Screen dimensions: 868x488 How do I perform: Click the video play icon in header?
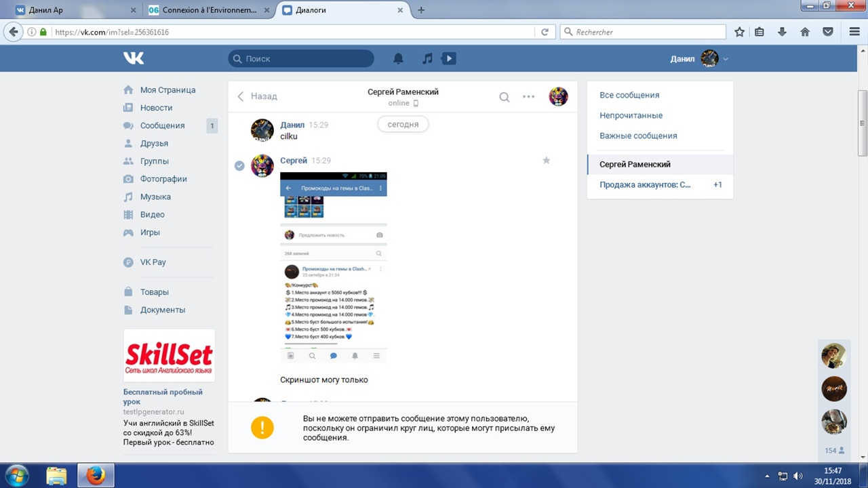(448, 59)
